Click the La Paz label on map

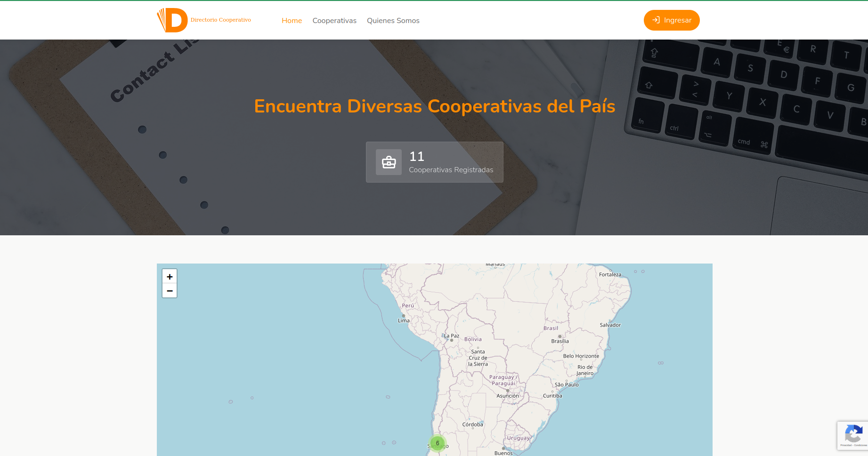point(451,336)
